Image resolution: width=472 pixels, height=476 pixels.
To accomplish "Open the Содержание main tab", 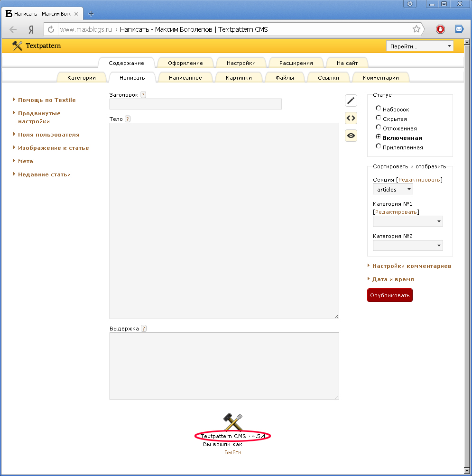I will coord(126,63).
